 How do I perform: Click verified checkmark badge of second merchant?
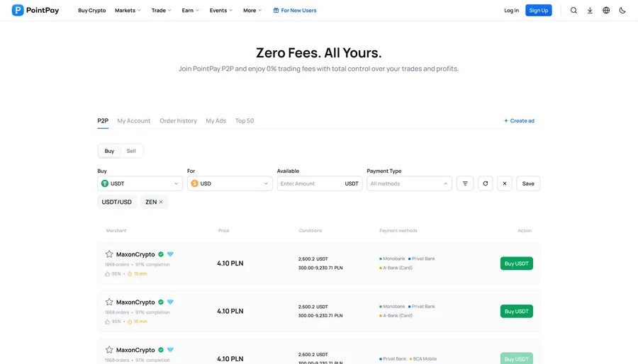(x=161, y=302)
